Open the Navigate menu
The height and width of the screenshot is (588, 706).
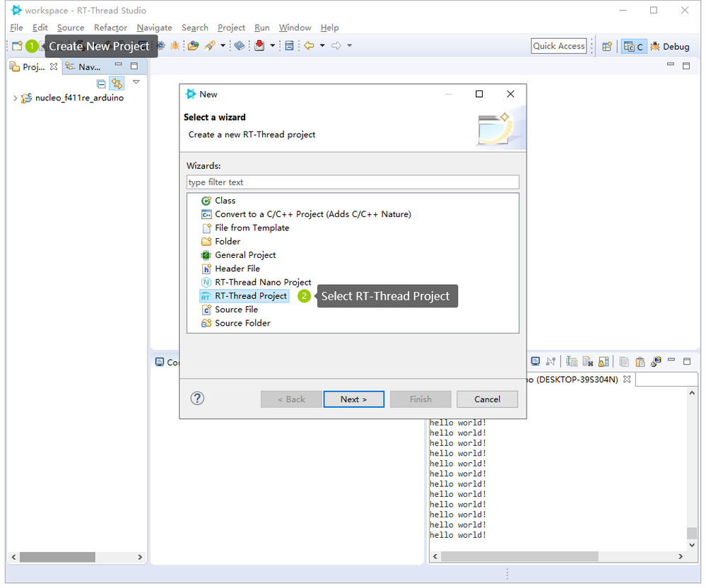[155, 28]
